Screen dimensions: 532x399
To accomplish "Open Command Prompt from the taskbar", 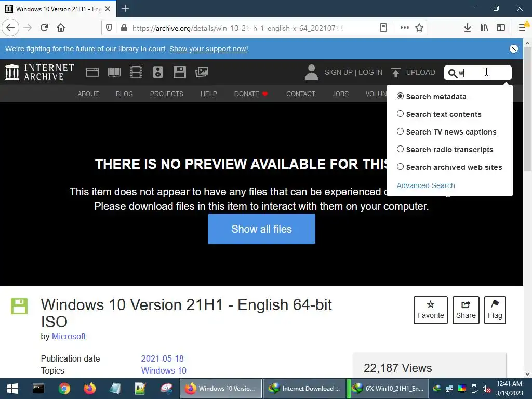I will pos(38,389).
